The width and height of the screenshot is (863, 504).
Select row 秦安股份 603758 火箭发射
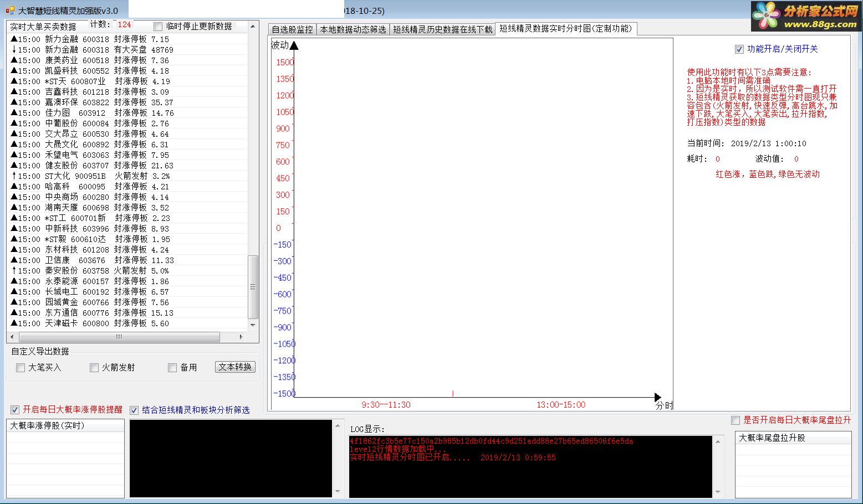tap(127, 271)
